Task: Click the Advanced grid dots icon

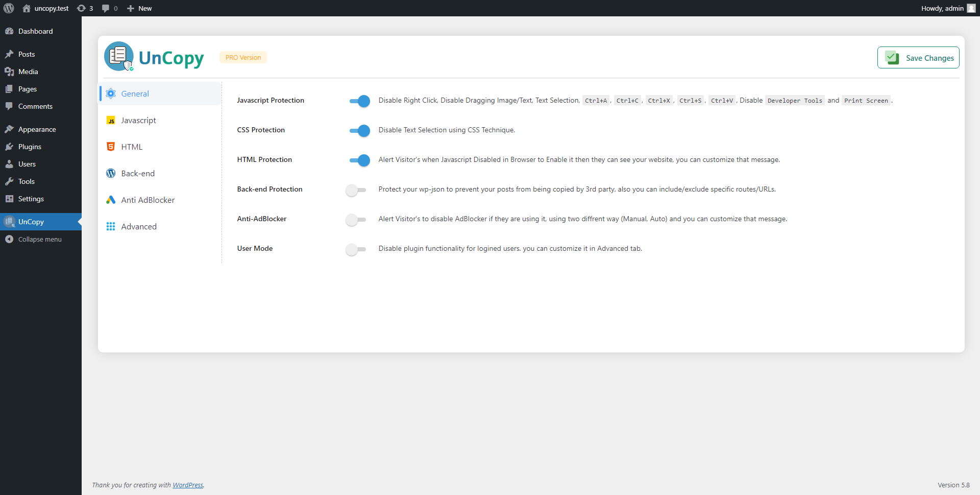Action: [111, 226]
